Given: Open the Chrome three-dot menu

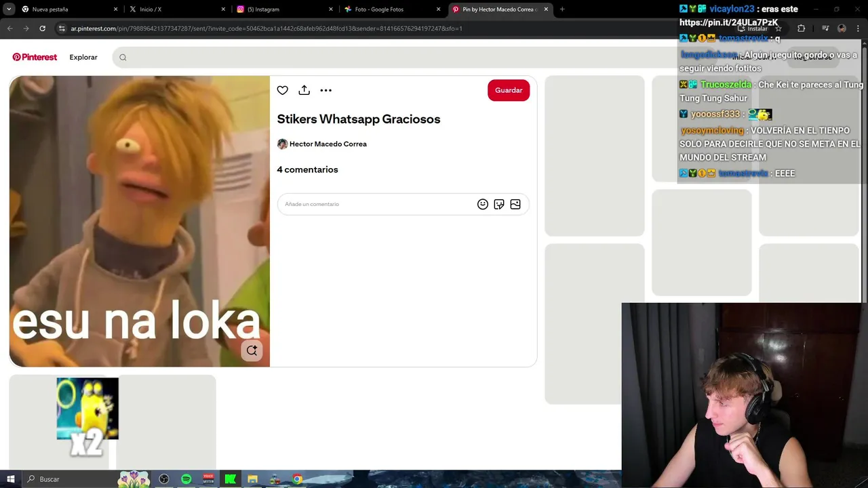Looking at the screenshot, I should [x=858, y=28].
